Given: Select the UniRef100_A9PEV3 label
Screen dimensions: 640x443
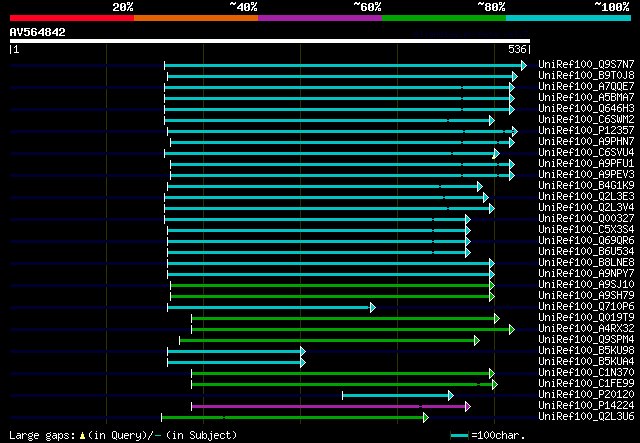Looking at the screenshot, I should (x=586, y=174).
